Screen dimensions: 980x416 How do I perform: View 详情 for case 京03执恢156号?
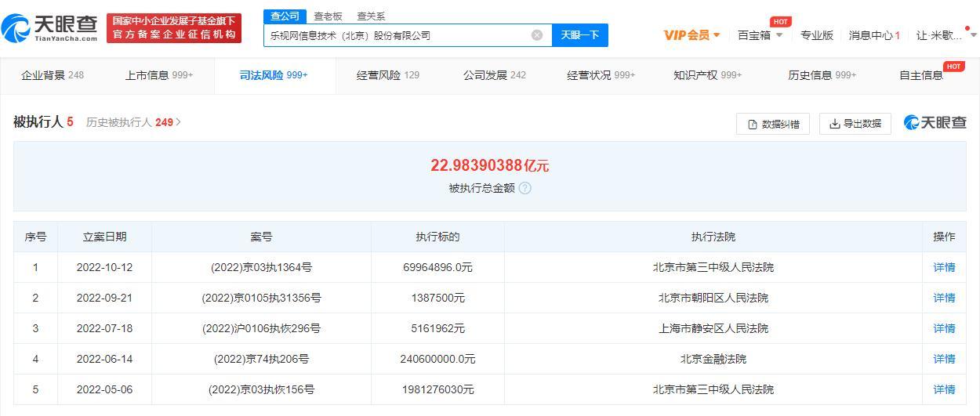945,389
